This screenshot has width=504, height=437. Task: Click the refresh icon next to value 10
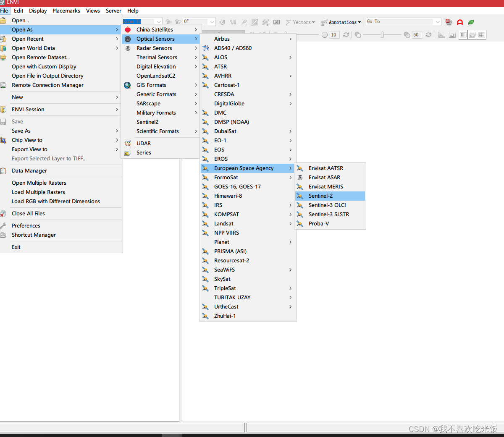click(x=346, y=35)
